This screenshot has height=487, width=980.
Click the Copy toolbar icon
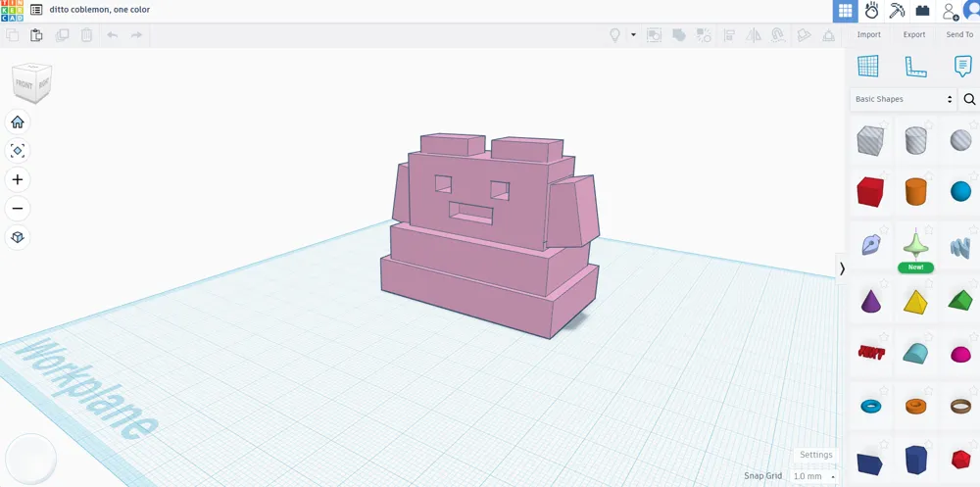(x=12, y=35)
